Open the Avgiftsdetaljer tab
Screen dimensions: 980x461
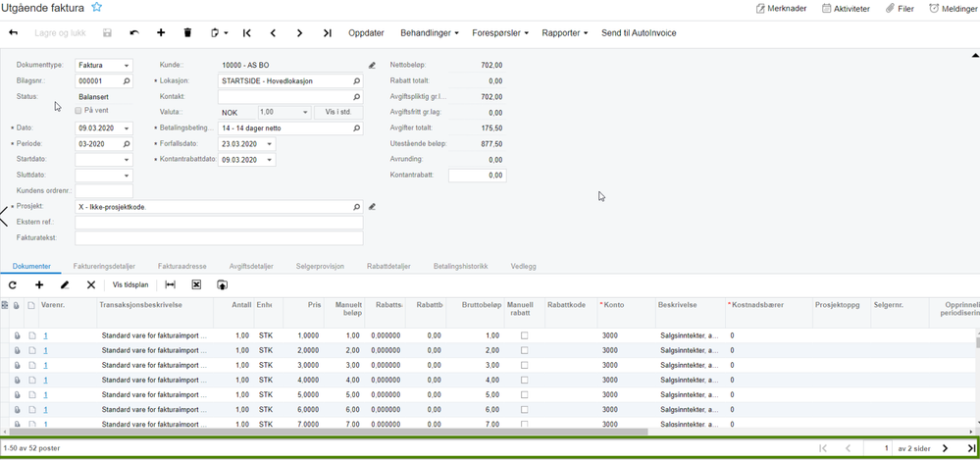[250, 266]
